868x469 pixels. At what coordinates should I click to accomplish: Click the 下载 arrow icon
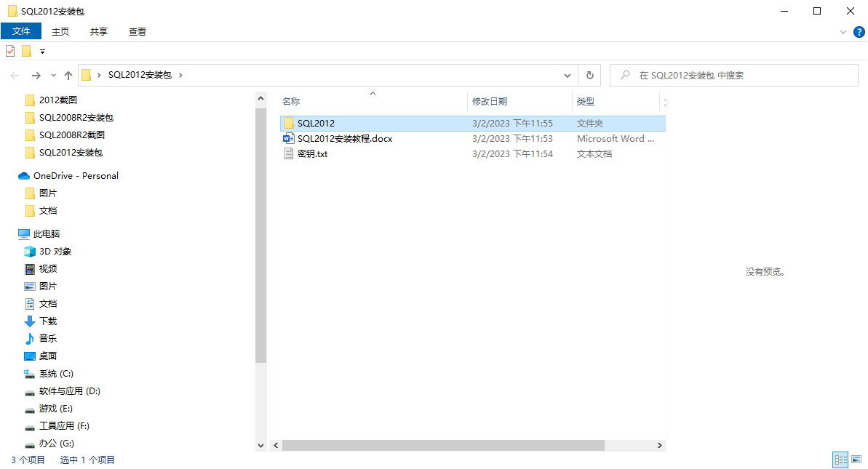[x=30, y=321]
